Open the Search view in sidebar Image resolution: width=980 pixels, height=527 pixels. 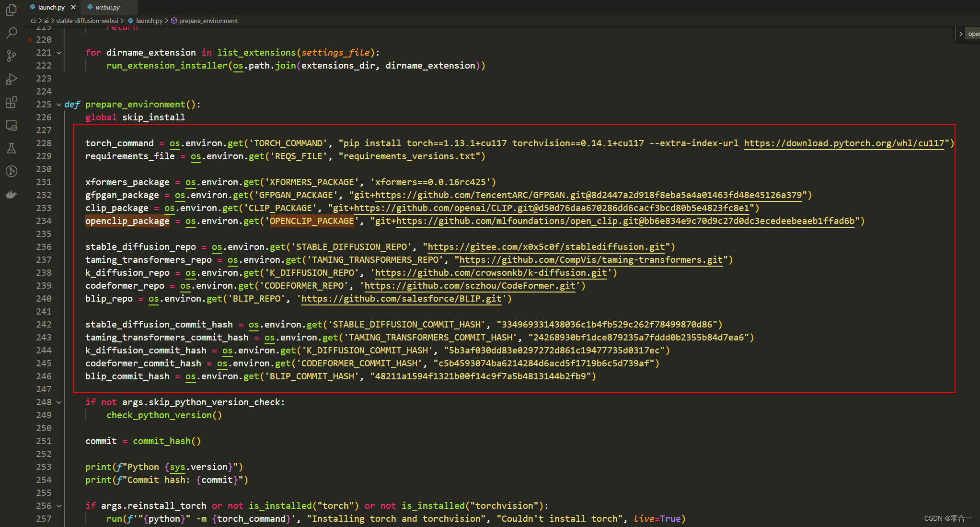tap(12, 33)
